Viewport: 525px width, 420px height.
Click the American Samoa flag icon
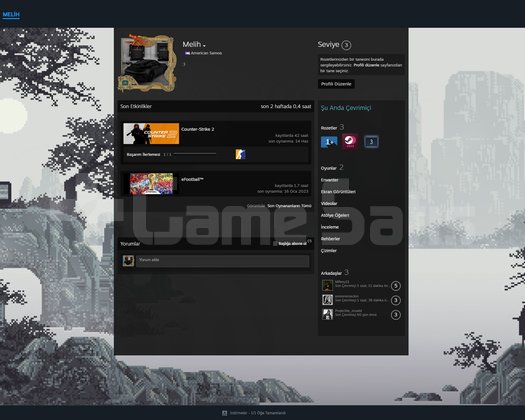tap(187, 53)
